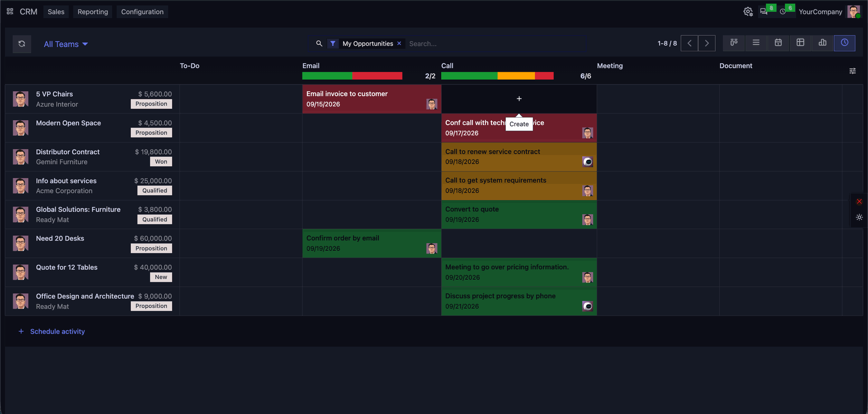This screenshot has width=868, height=414.
Task: Click the 1-8 / 8 pager counter
Action: point(667,43)
